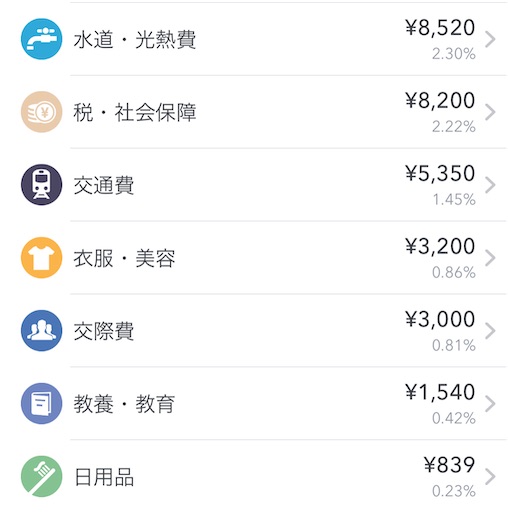Select the ¥839 amount for 日用品

pos(449,465)
